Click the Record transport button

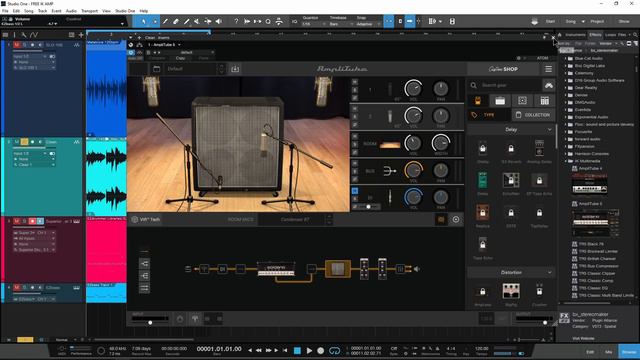[x=321, y=351]
